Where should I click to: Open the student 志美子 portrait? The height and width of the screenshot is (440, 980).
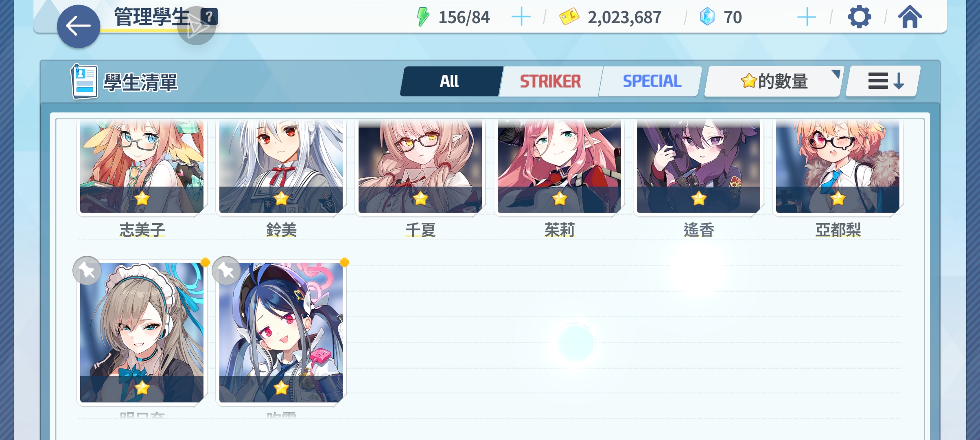[x=142, y=167]
